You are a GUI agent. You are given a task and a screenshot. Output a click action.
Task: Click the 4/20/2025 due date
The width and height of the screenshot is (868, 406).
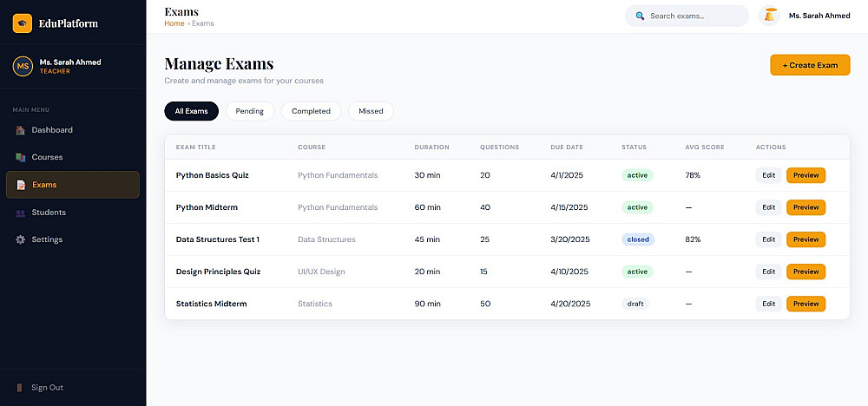click(571, 304)
